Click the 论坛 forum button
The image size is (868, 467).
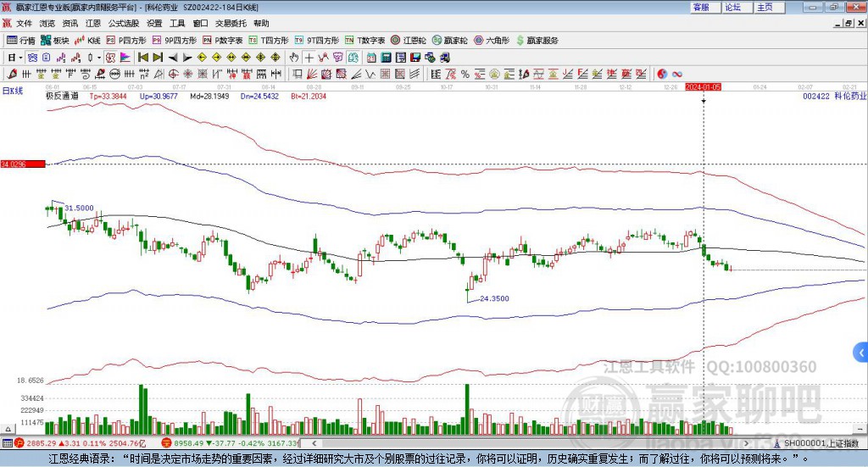tap(737, 7)
